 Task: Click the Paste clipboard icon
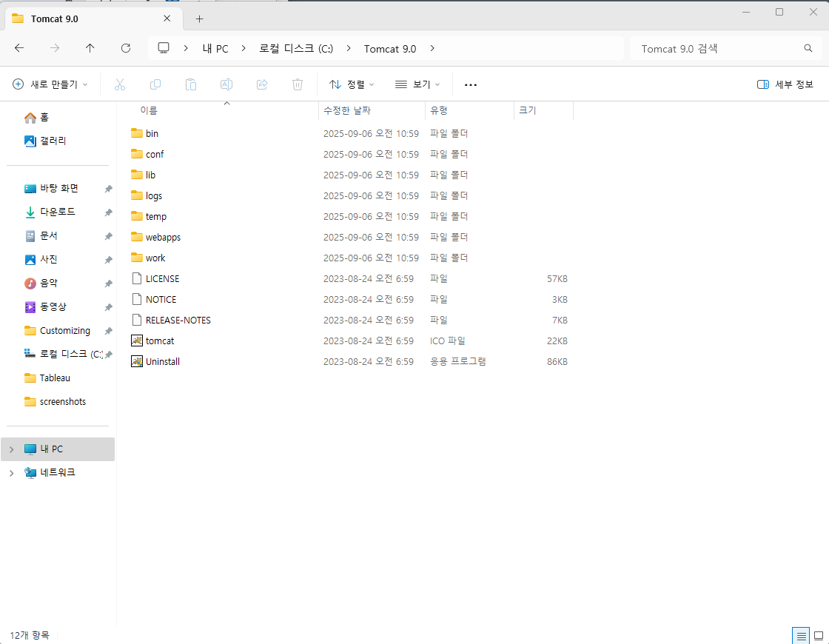(x=191, y=84)
